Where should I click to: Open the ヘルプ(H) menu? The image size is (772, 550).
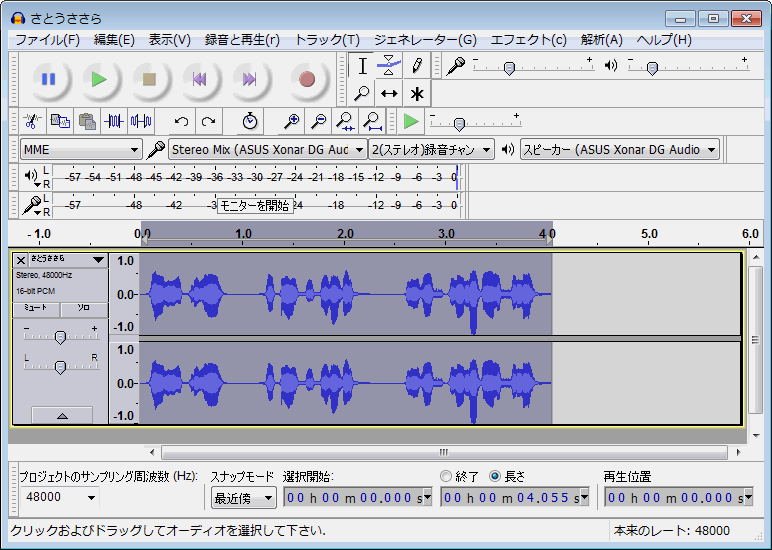(664, 40)
